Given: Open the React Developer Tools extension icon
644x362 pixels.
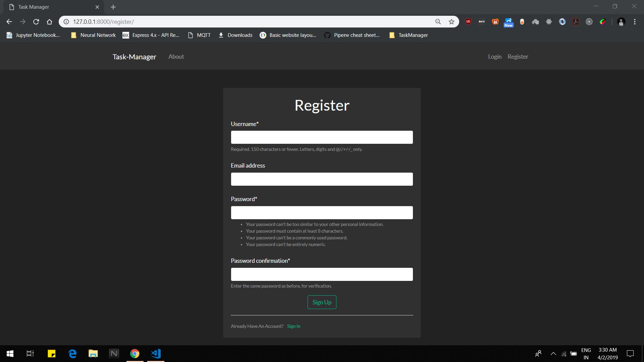Looking at the screenshot, I should pos(549,21).
